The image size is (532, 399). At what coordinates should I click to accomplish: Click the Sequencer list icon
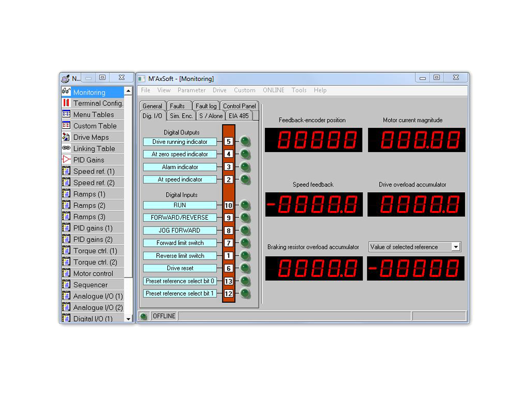tap(66, 285)
